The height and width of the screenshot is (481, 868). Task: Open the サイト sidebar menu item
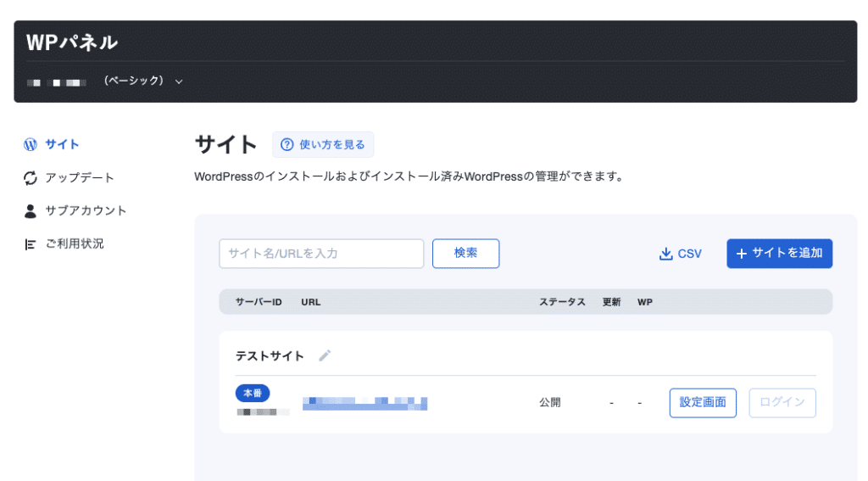(x=52, y=144)
